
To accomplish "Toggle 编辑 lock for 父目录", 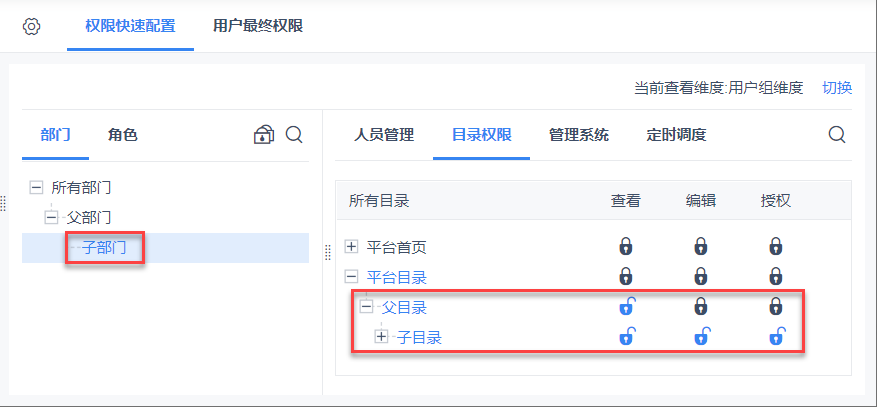I will [x=701, y=307].
